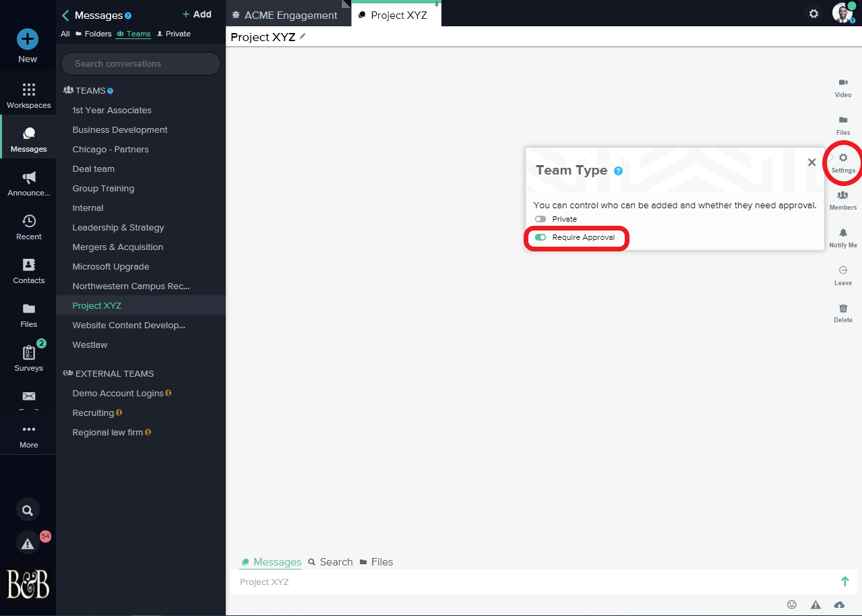The height and width of the screenshot is (616, 862).
Task: Turn off Require Approval toggle
Action: [541, 237]
